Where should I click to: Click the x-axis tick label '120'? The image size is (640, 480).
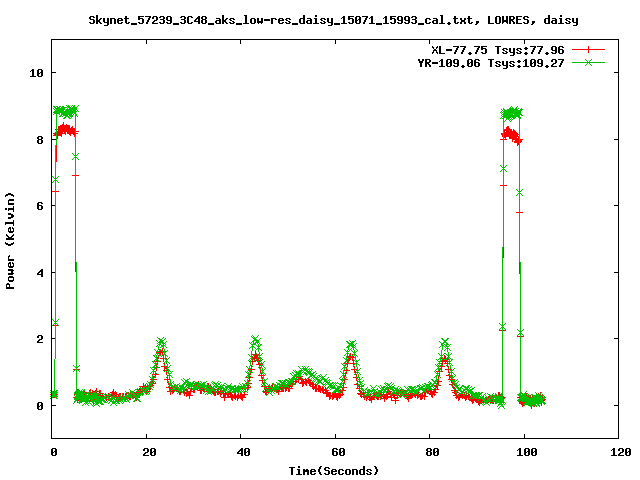pos(621,452)
